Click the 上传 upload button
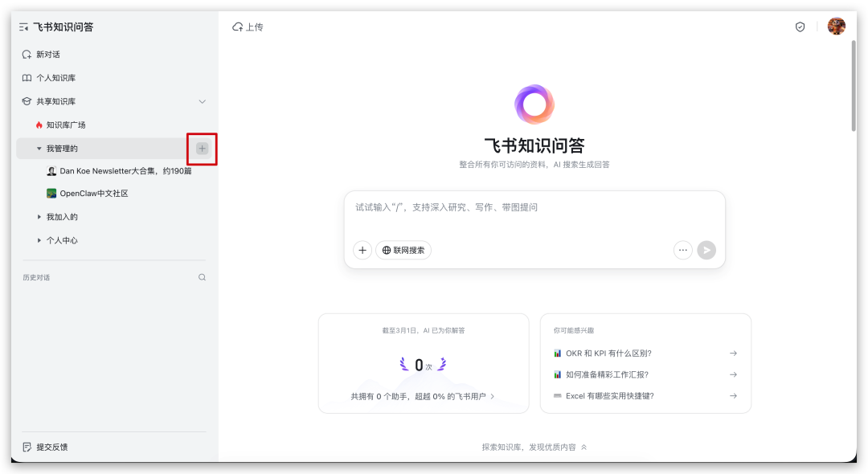This screenshot has height=474, width=868. pyautogui.click(x=248, y=27)
